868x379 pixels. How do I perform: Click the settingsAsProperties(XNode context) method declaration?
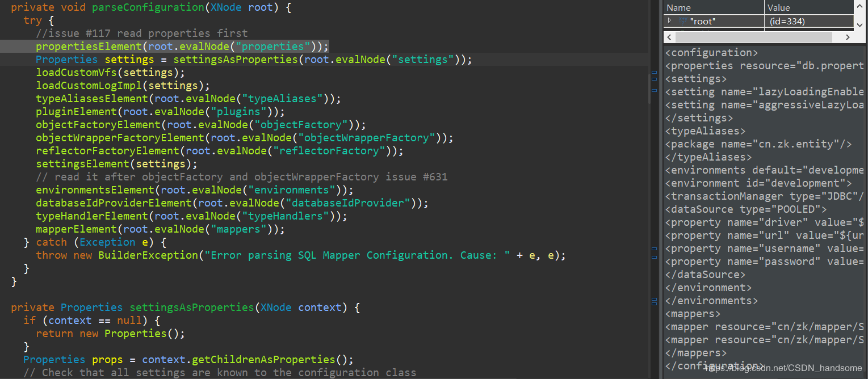pyautogui.click(x=186, y=308)
